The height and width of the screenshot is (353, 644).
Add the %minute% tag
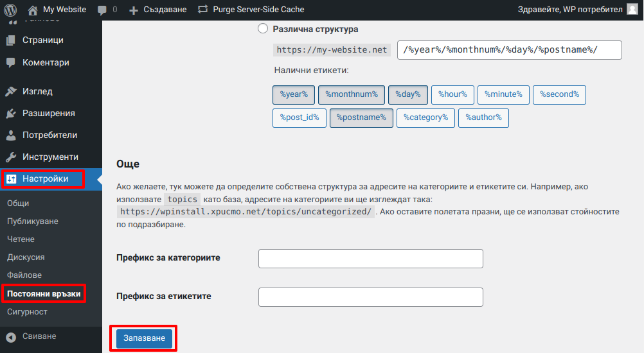point(503,95)
